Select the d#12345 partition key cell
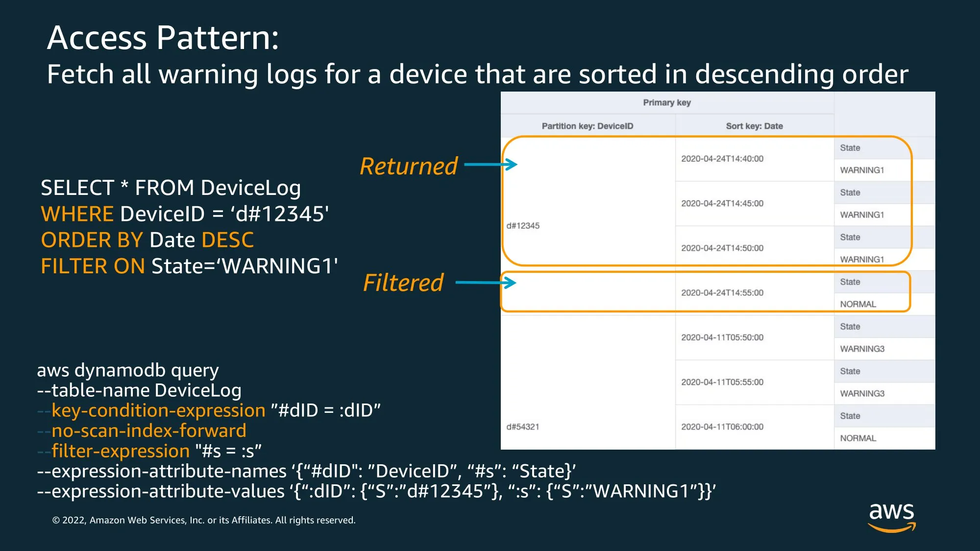 (523, 226)
